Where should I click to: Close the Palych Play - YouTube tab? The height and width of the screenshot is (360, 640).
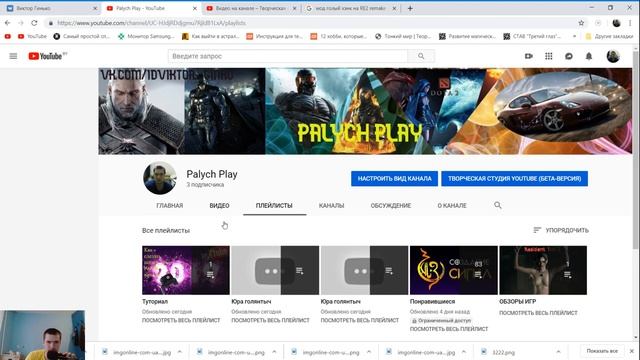click(x=195, y=8)
